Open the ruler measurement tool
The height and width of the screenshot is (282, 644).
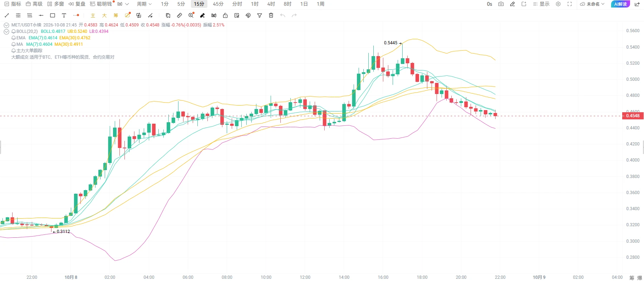pos(180,15)
